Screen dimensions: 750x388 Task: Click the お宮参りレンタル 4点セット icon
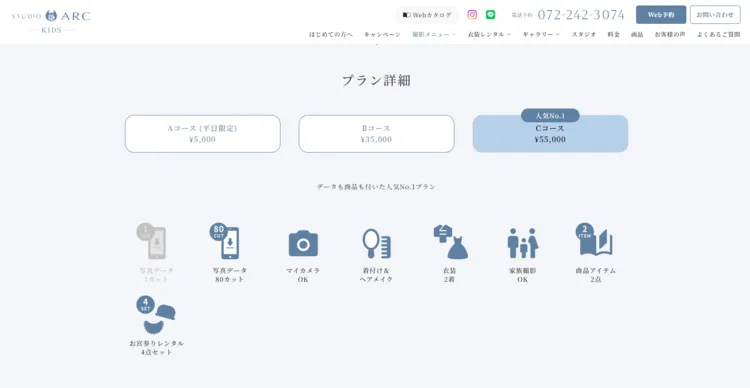pos(156,315)
